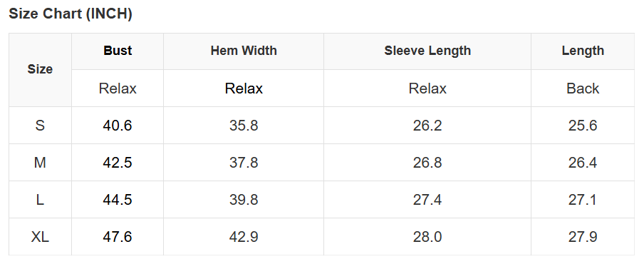Click the Relax subheader under Sleeve Length
644x279 pixels.
pyautogui.click(x=427, y=88)
